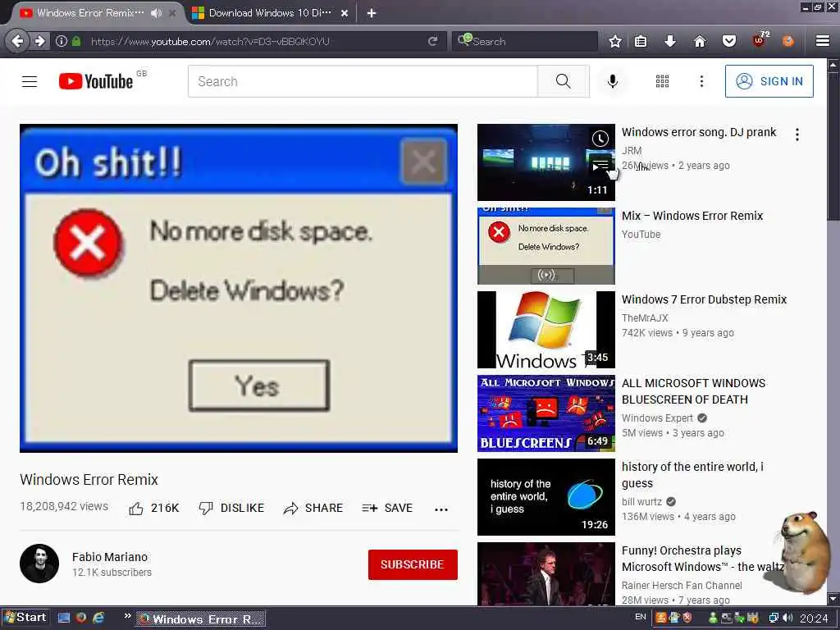The height and width of the screenshot is (630, 840).
Task: Click the EN language indicator in taskbar
Action: click(640, 617)
